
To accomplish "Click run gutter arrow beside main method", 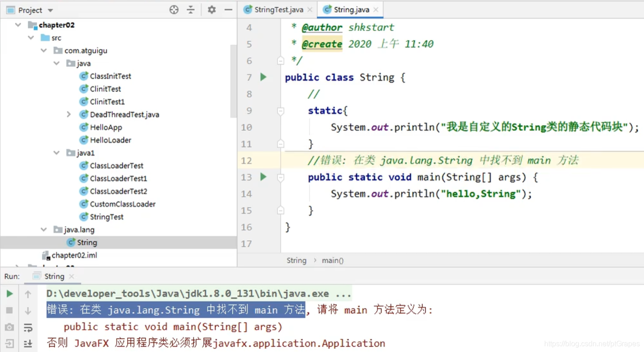I will point(263,177).
